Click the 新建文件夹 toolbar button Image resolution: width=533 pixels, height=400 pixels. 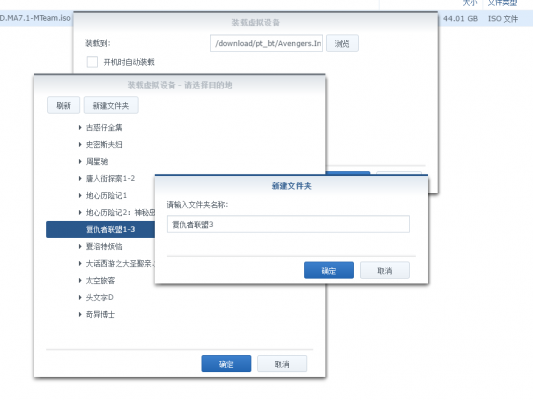coord(111,105)
